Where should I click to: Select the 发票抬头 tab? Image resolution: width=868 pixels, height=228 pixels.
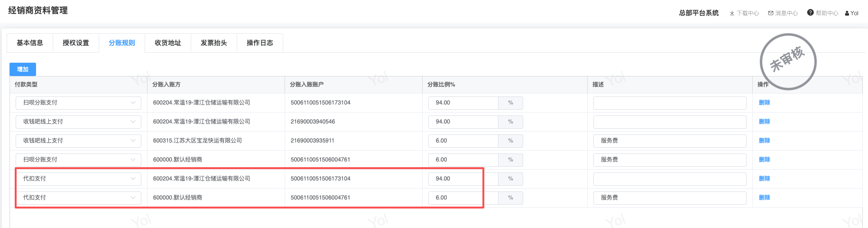[x=214, y=43]
